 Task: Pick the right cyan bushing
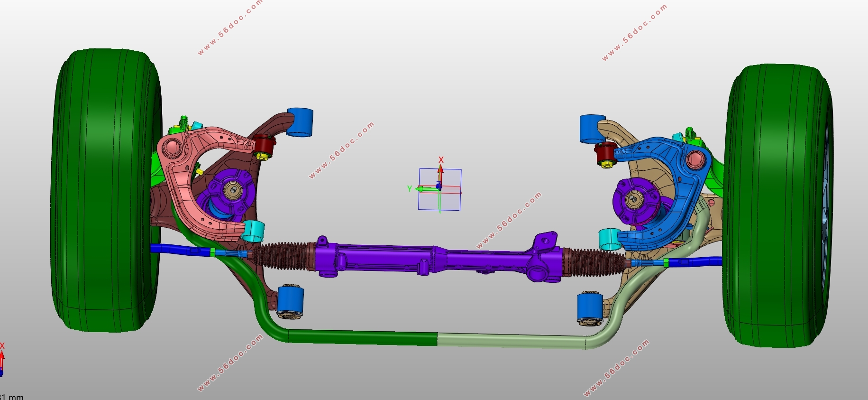point(610,239)
